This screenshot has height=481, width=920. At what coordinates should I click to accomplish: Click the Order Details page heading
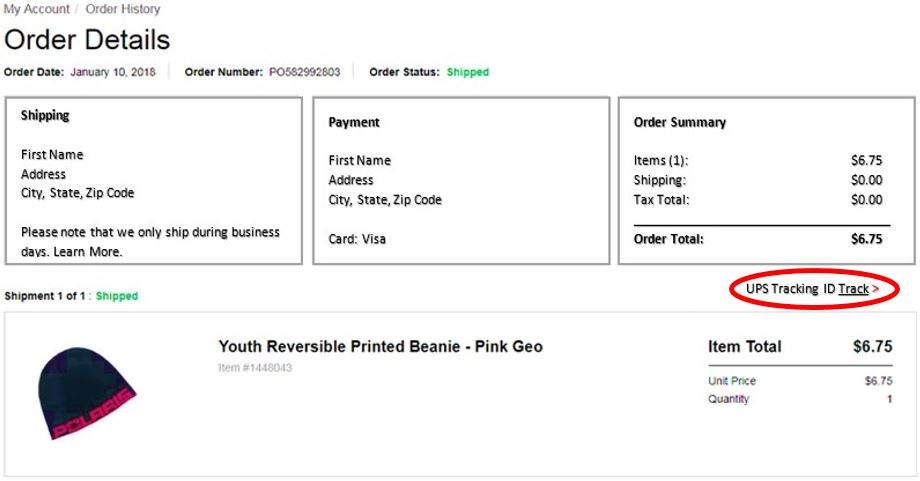point(87,40)
